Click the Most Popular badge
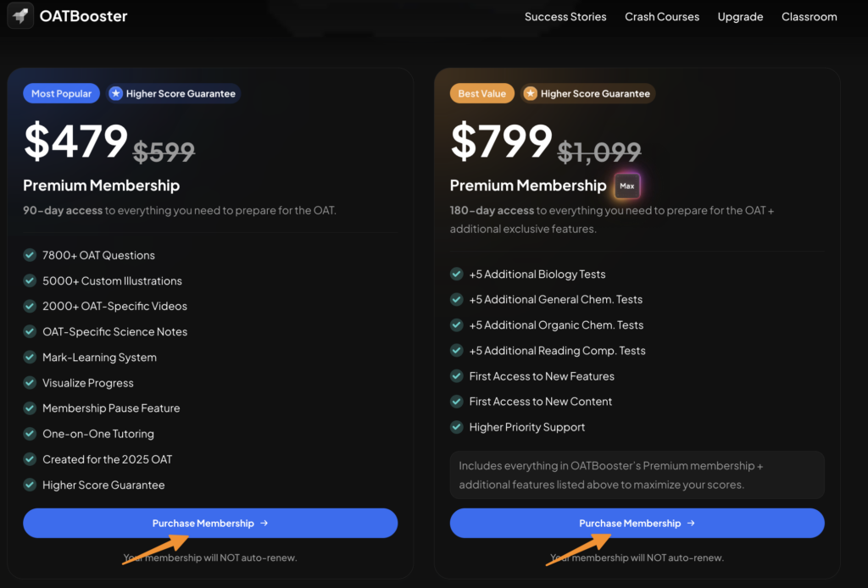Viewport: 868px width, 588px height. pos(61,93)
